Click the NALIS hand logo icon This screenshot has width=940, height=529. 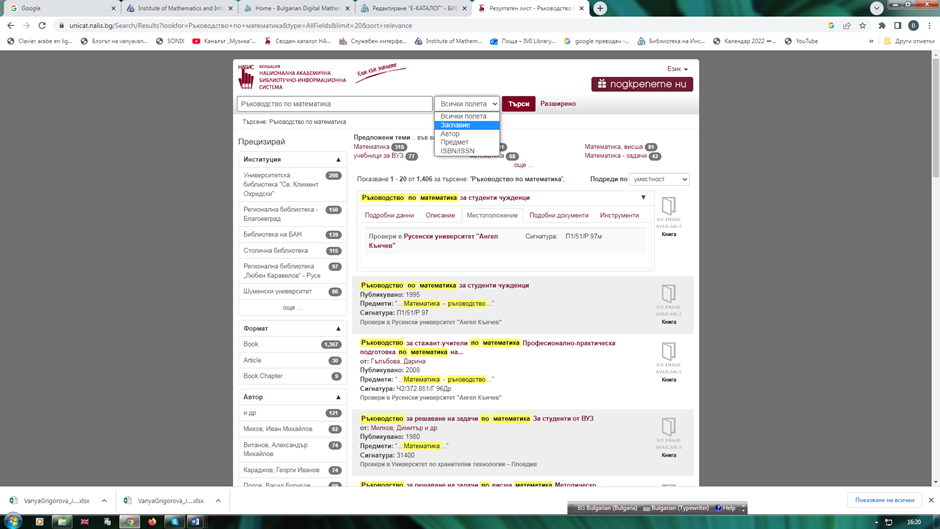pos(246,76)
